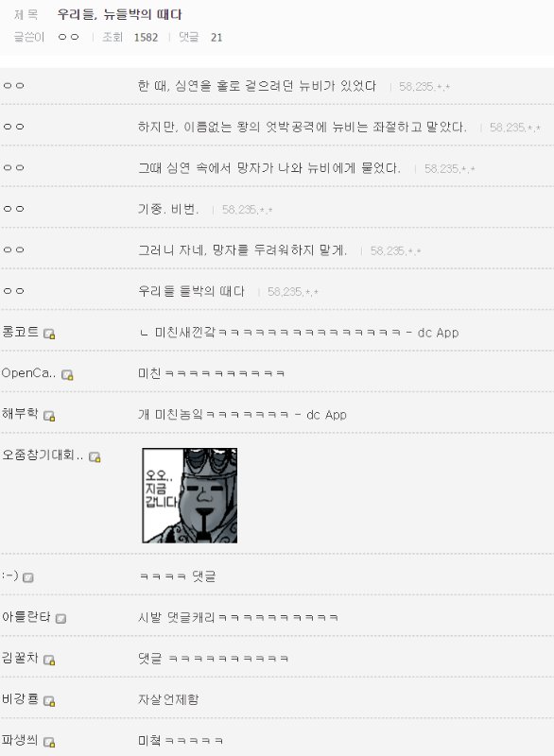Click the gray icon beside 아틀란타

(x=61, y=618)
